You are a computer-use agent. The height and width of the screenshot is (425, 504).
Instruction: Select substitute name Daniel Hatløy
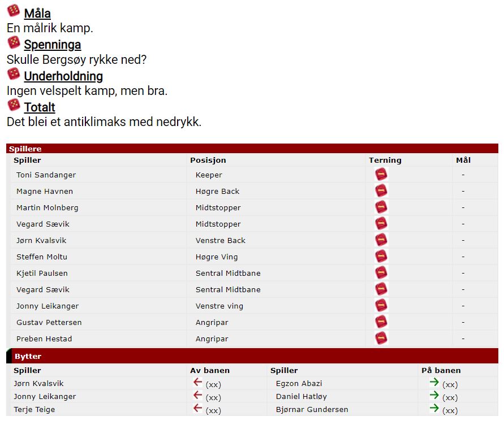pyautogui.click(x=301, y=396)
